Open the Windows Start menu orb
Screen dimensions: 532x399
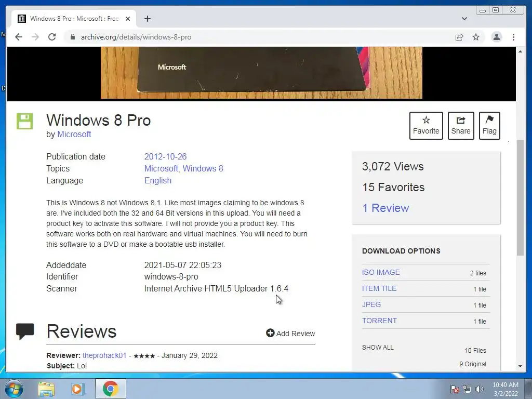pos(14,389)
